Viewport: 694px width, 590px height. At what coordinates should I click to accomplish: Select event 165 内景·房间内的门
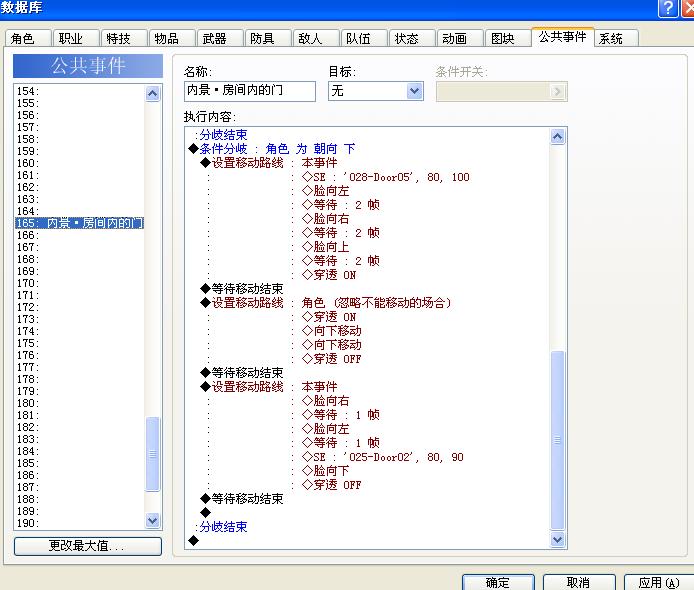pos(80,223)
